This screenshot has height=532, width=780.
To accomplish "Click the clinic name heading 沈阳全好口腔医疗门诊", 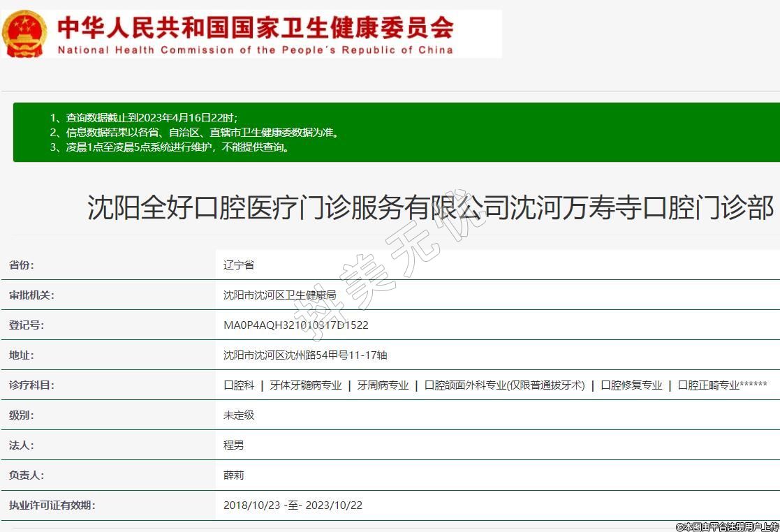I will 430,208.
